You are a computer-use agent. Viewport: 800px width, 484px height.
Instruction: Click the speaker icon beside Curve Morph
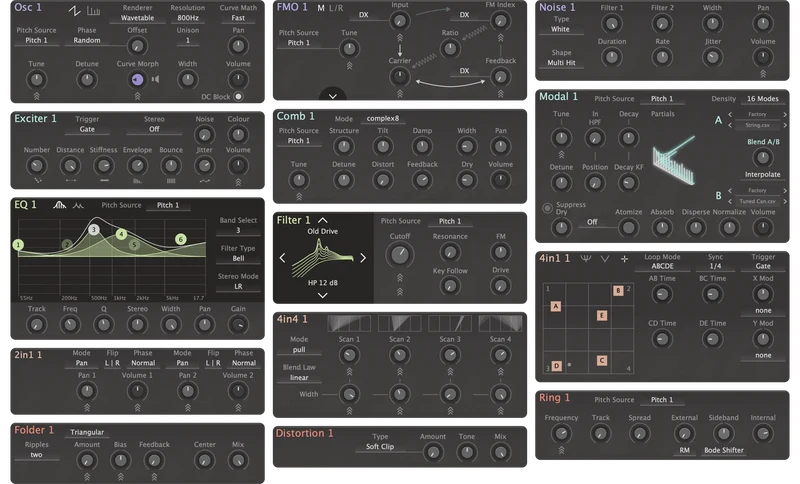point(155,79)
